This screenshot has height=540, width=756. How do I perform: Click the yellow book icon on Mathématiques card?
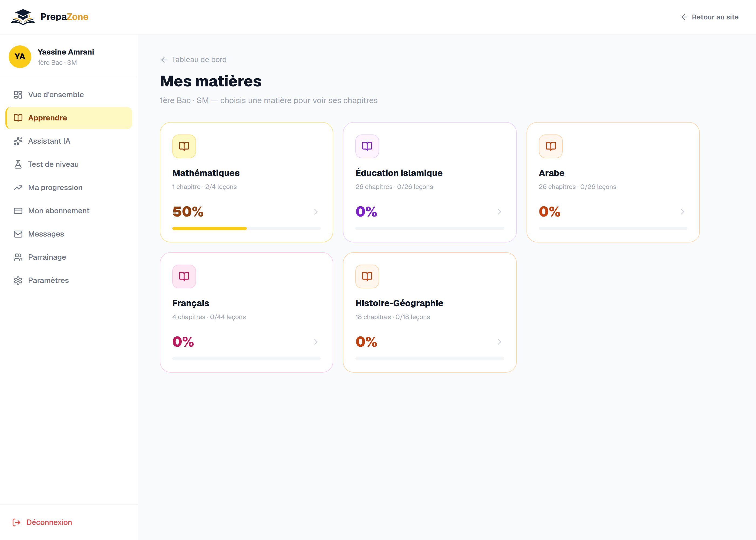pos(184,146)
